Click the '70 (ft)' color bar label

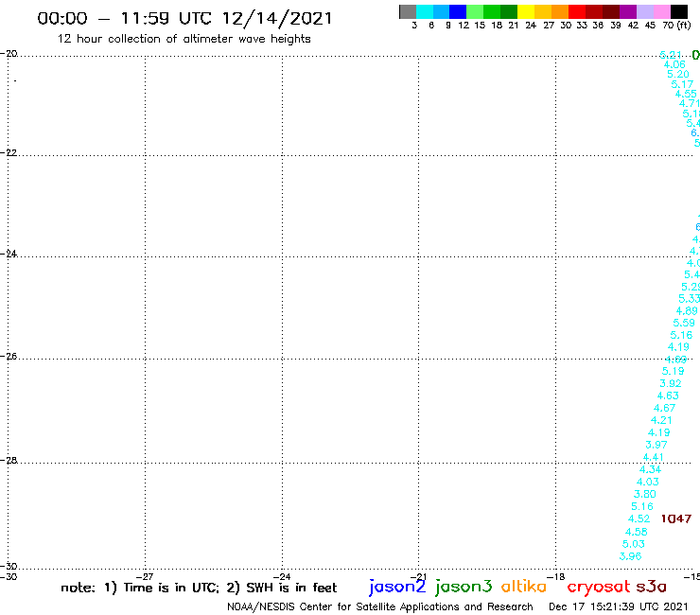(676, 26)
